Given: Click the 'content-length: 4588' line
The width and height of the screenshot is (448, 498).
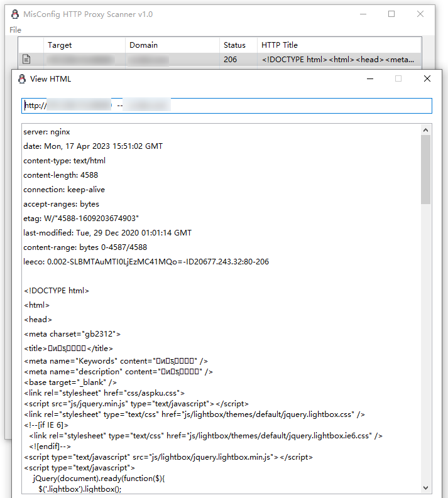Looking at the screenshot, I should [61, 175].
